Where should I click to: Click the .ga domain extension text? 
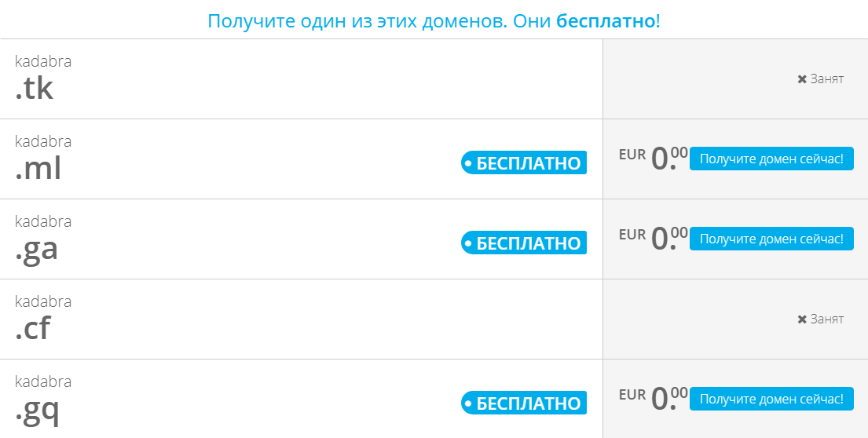tap(37, 250)
